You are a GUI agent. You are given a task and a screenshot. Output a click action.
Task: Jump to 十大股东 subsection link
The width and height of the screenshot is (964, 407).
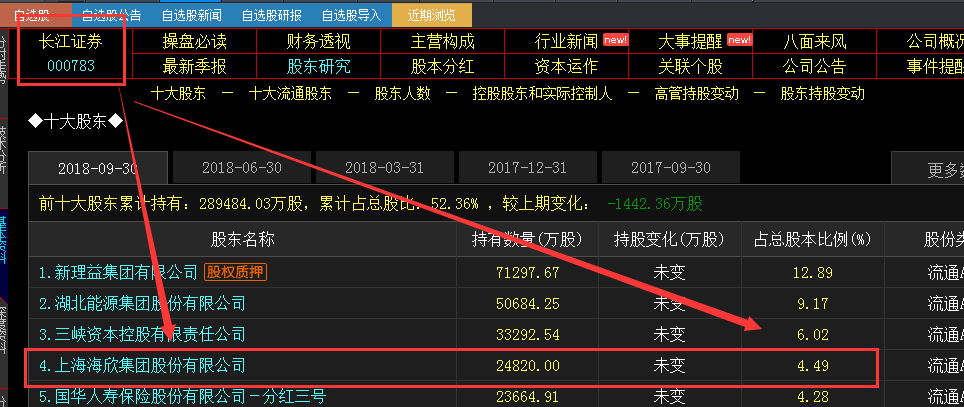(178, 93)
